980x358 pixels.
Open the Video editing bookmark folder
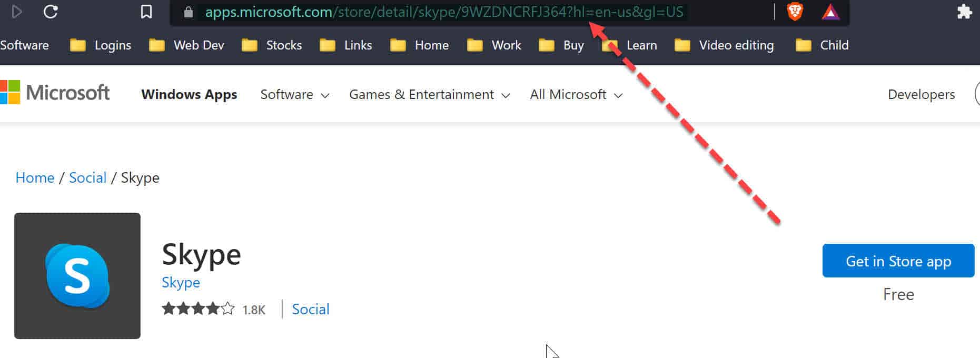(x=724, y=45)
